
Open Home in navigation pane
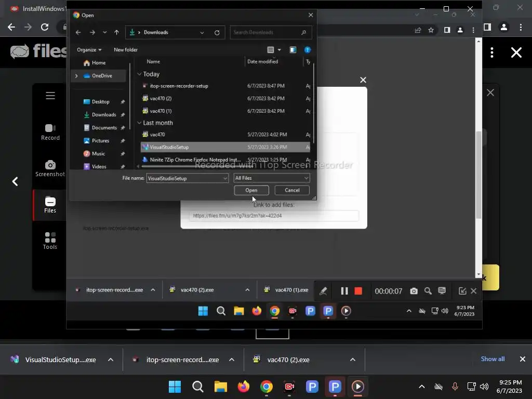[95, 63]
